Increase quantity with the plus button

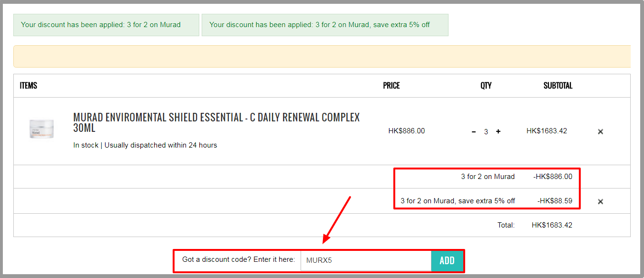[498, 131]
